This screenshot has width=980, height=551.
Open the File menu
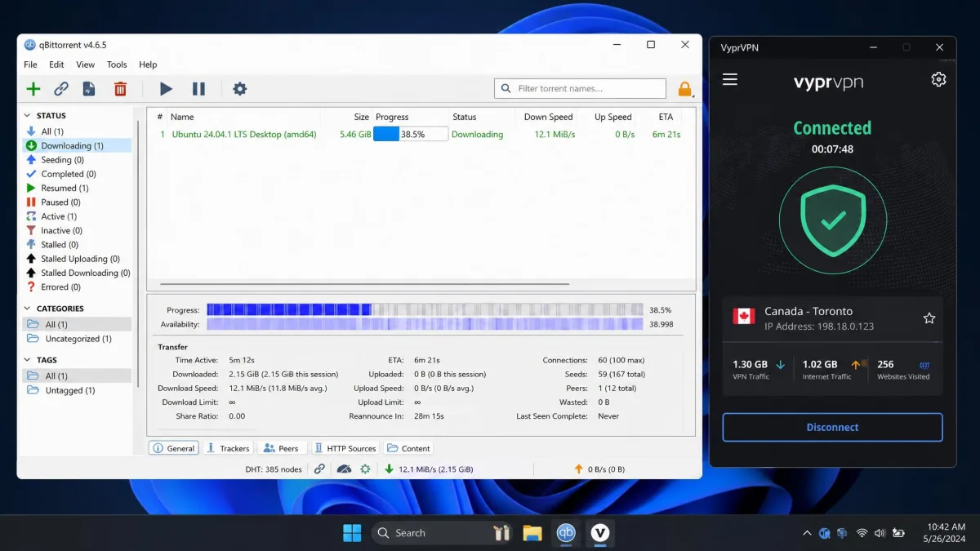[30, 64]
